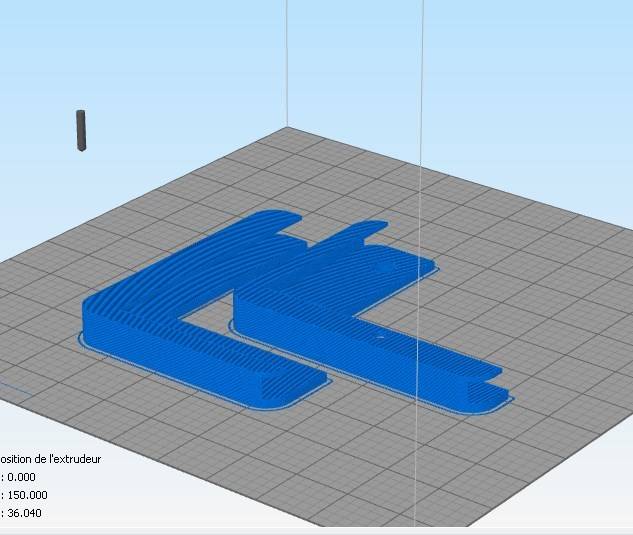The height and width of the screenshot is (535, 633).
Task: Click the dark extruder nozzle marker
Action: [81, 130]
